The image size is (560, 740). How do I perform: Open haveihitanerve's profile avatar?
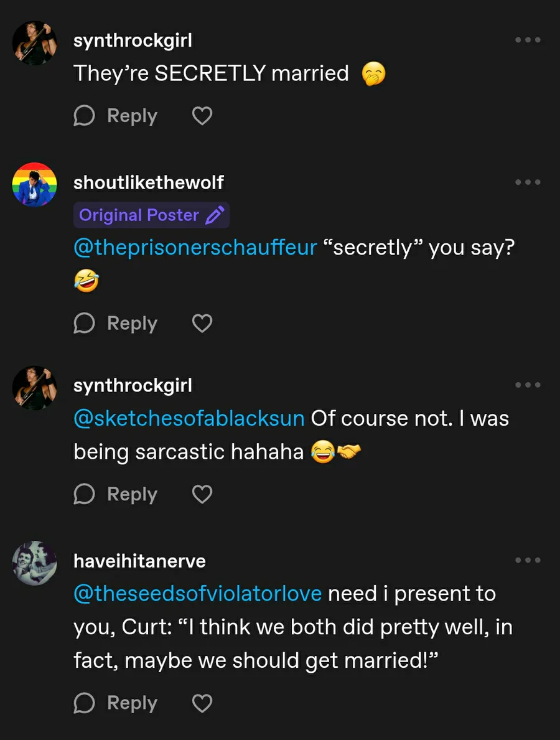pyautogui.click(x=35, y=563)
